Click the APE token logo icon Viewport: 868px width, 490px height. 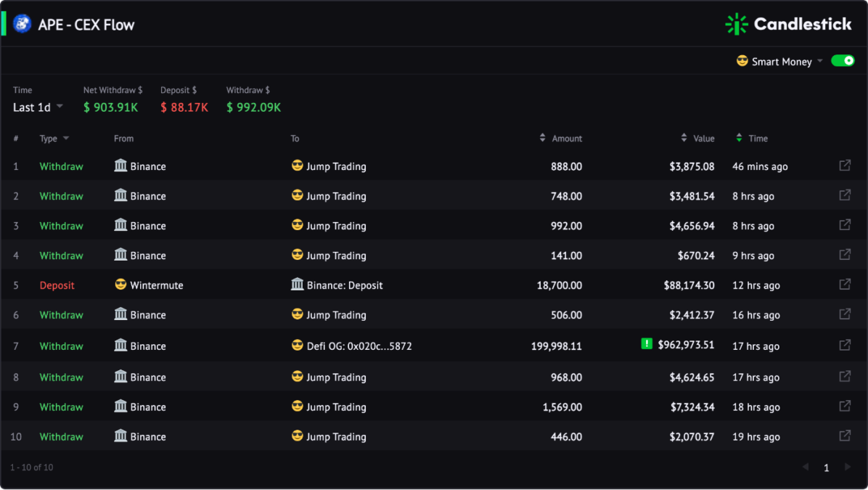coord(22,24)
